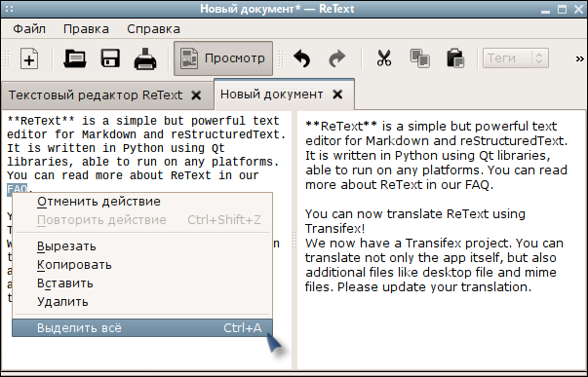Click the '**ReText**' text in the editor
588x377 pixels.
point(41,121)
